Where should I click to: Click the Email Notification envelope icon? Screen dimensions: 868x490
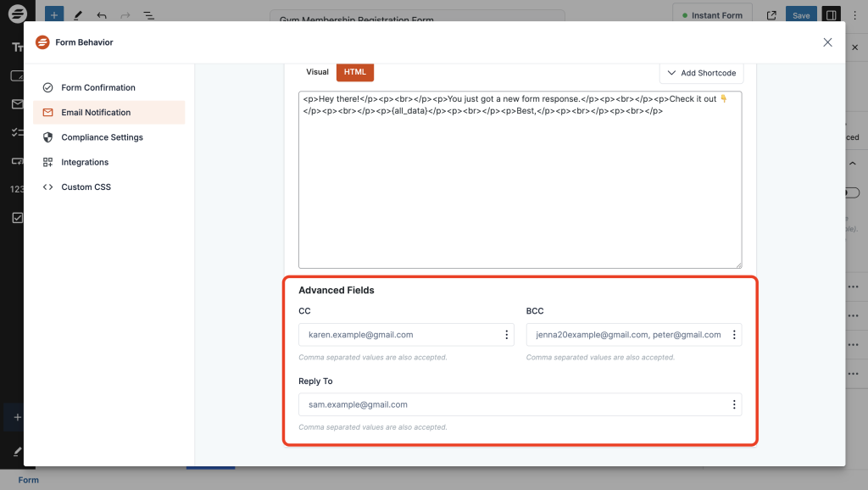coord(47,113)
